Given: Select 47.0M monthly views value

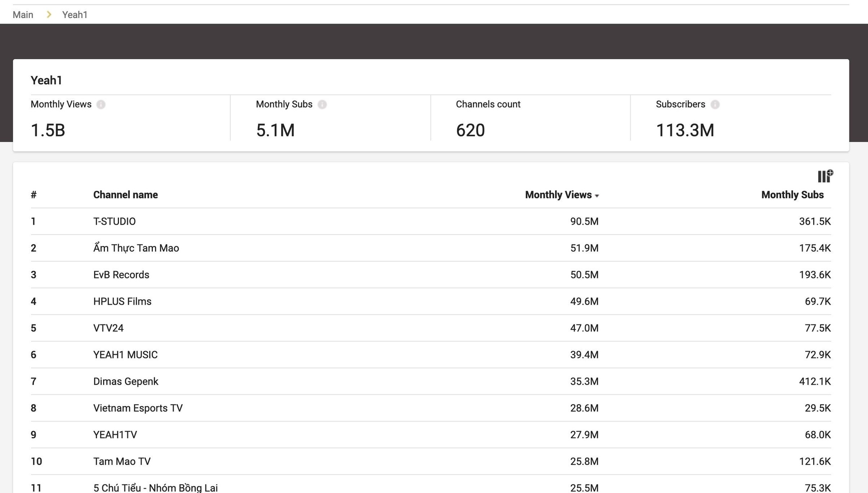Looking at the screenshot, I should coord(584,328).
